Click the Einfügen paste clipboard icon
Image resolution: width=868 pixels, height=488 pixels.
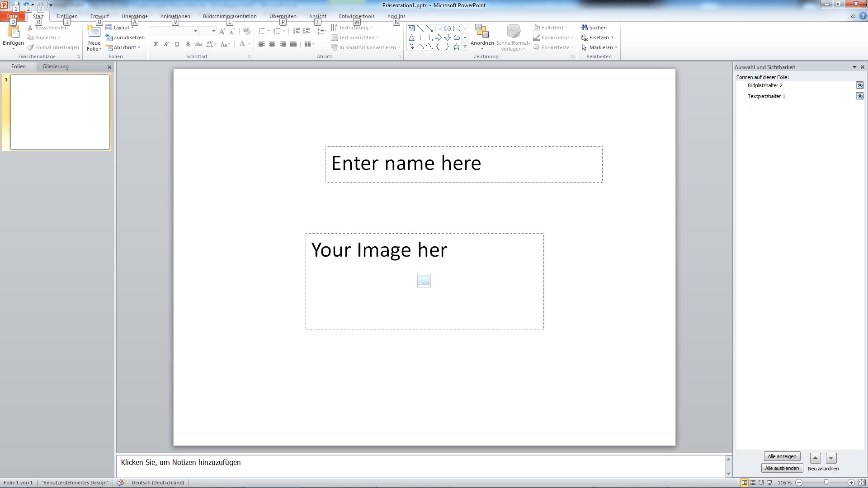(x=13, y=32)
